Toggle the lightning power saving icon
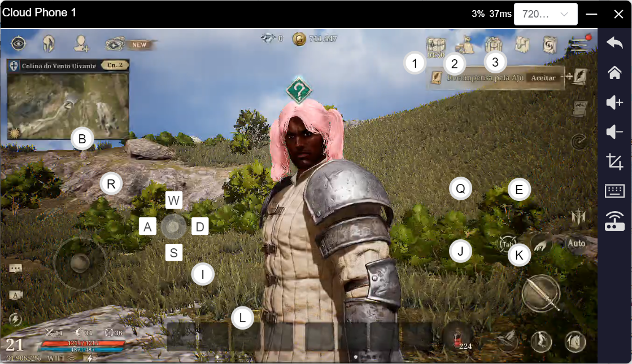 pyautogui.click(x=15, y=320)
